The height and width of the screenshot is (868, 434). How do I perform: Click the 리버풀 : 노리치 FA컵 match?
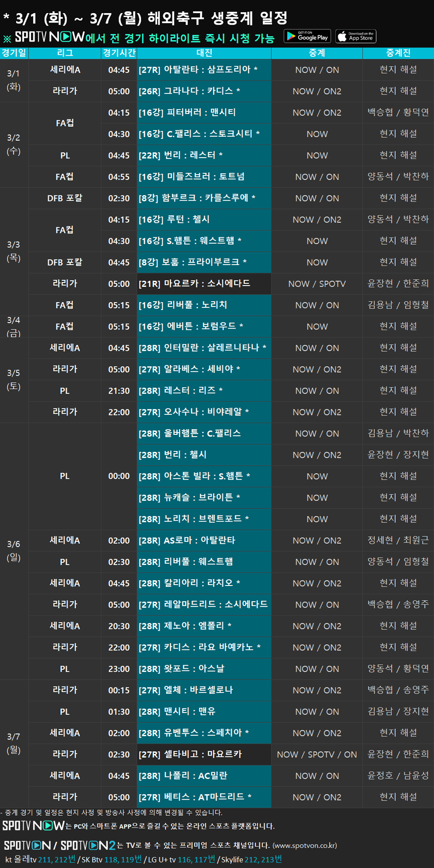(204, 305)
